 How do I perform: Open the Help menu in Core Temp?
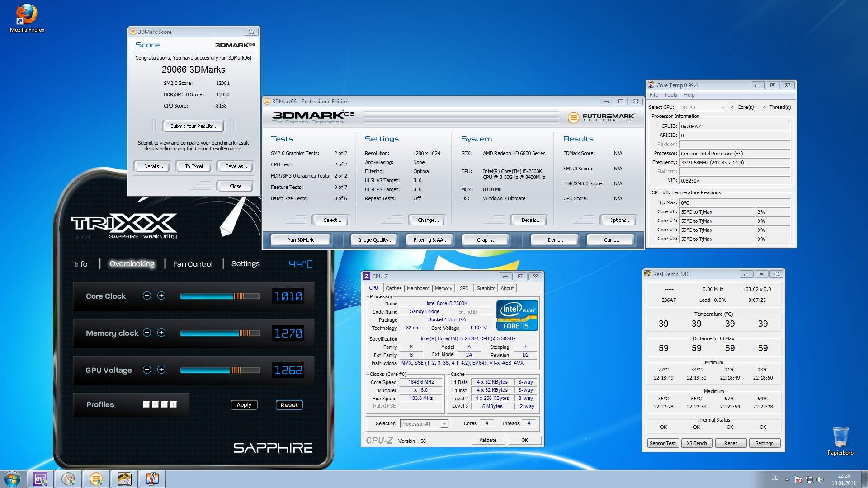689,95
